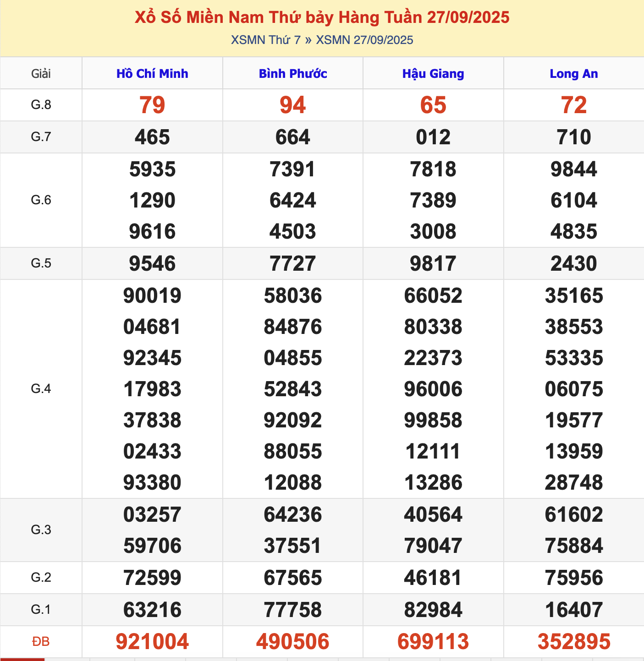Click the Giải column header
This screenshot has width=644, height=661.
[x=41, y=74]
